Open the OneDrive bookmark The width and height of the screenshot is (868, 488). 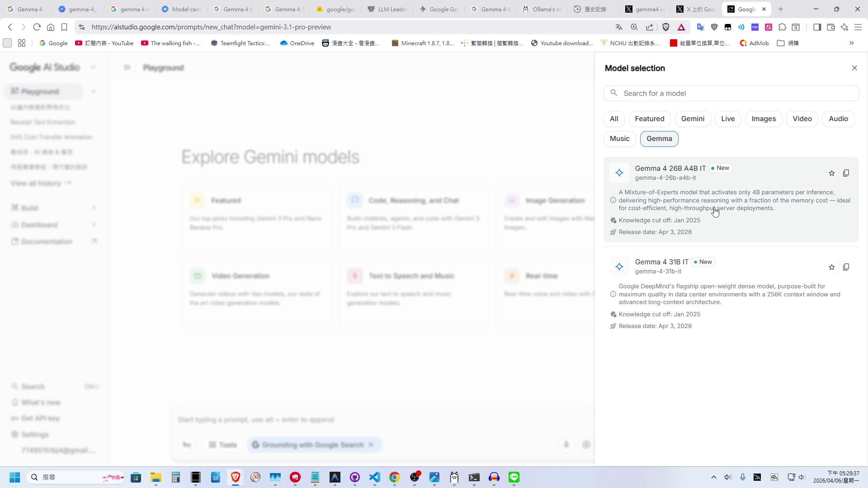[297, 43]
